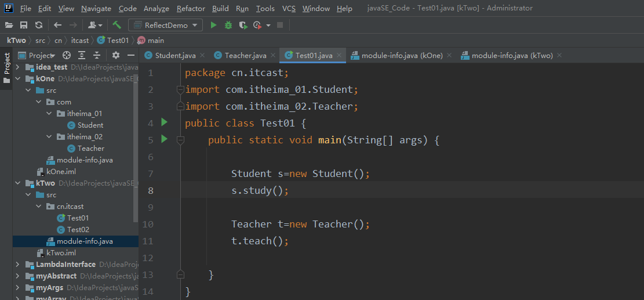
Task: Click the Save All toolbar icon
Action: 24,25
